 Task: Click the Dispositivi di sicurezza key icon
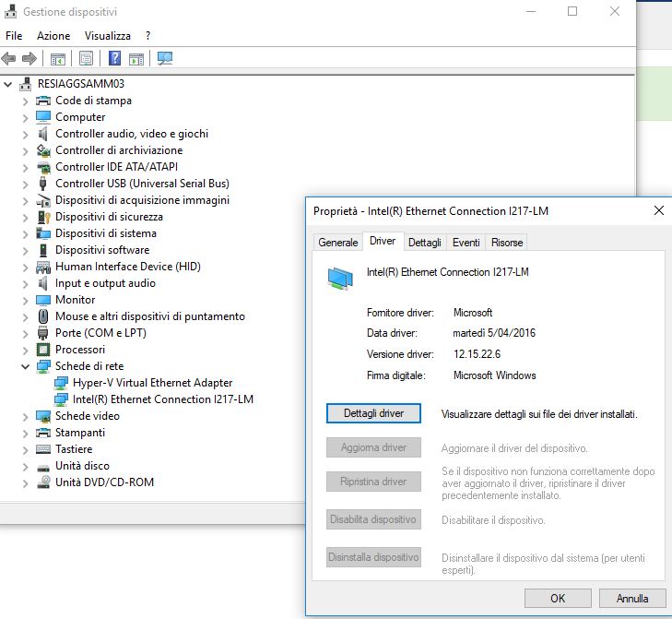click(43, 217)
